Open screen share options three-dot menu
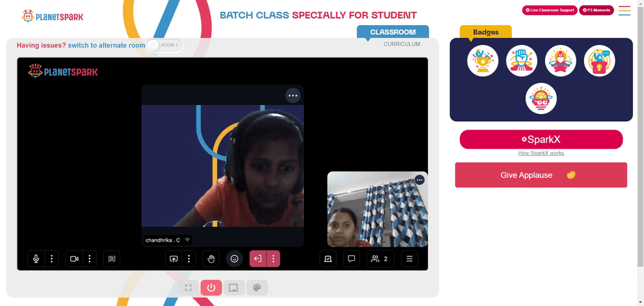Image resolution: width=644 pixels, height=306 pixels. (x=189, y=259)
